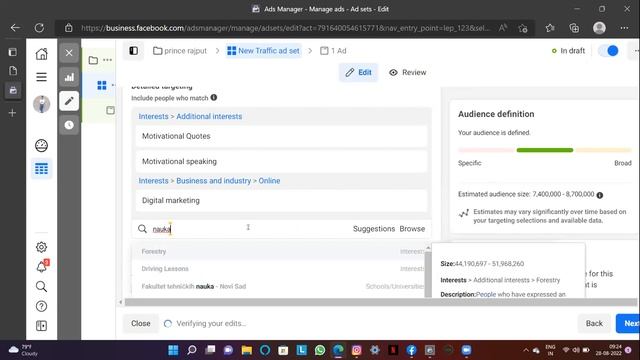Toggle the side panel layout icon
Viewport: 640px width, 360px height.
pos(133,51)
